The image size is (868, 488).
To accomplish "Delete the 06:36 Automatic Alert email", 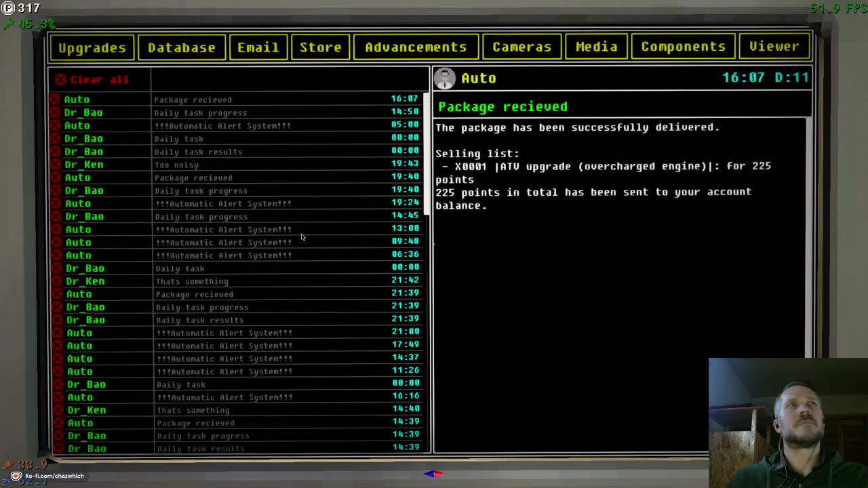I will [56, 255].
